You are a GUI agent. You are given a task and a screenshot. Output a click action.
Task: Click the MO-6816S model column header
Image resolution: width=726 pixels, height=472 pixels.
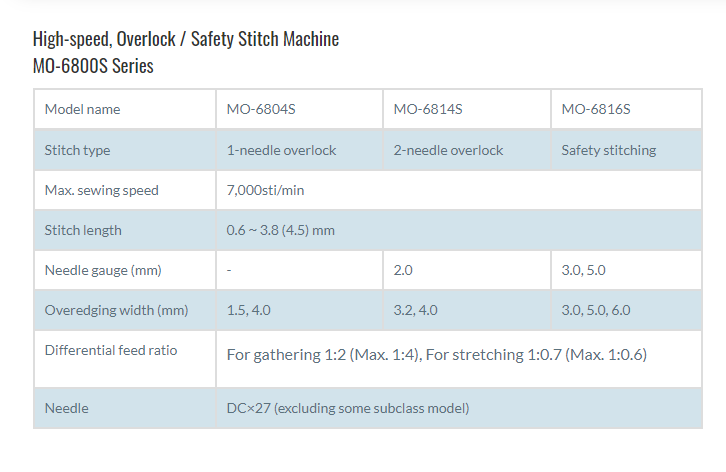click(x=596, y=109)
